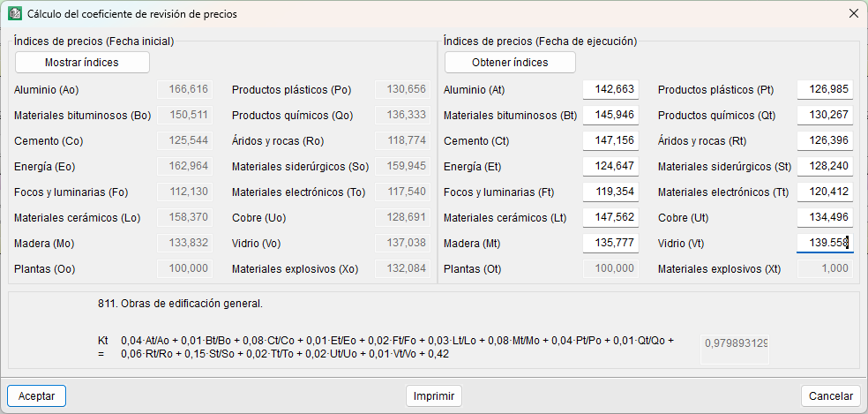Dismiss dialog with Cancelar button
This screenshot has width=868, height=414.
(x=831, y=396)
